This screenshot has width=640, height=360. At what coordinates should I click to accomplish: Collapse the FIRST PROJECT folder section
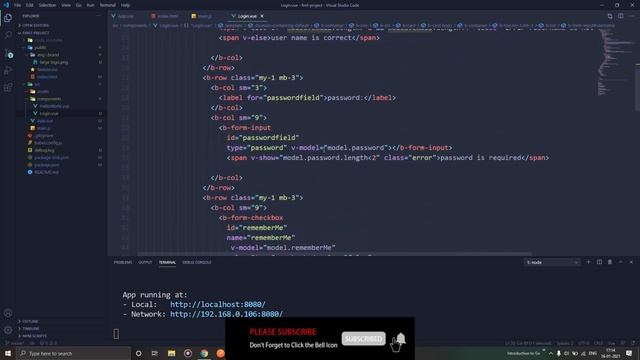coord(36,33)
